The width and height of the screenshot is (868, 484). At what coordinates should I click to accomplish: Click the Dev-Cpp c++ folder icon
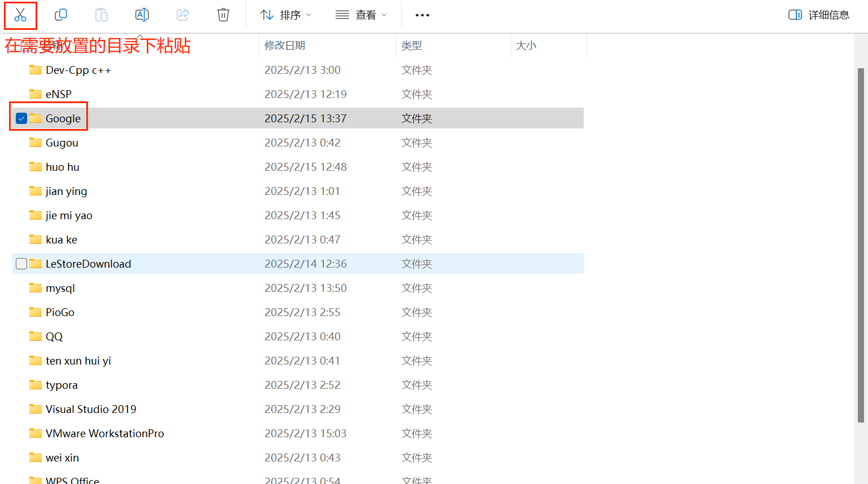coord(36,70)
